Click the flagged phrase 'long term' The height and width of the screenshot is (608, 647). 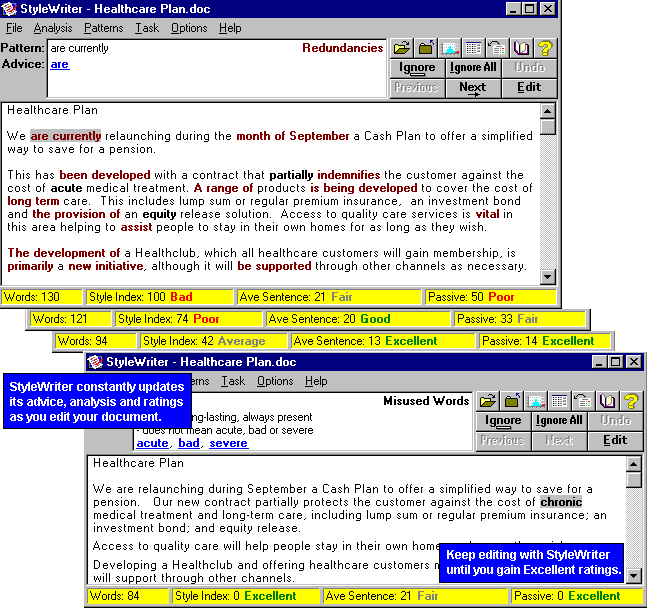(x=33, y=201)
